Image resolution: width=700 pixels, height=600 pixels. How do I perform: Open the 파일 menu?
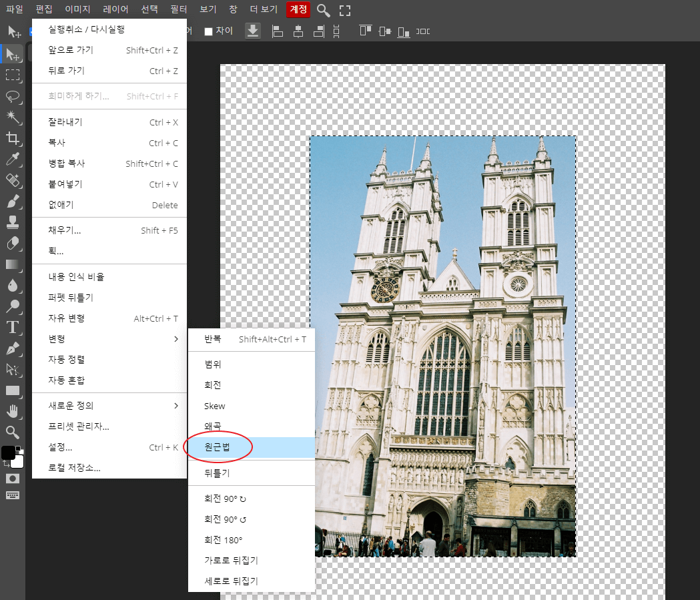[14, 9]
